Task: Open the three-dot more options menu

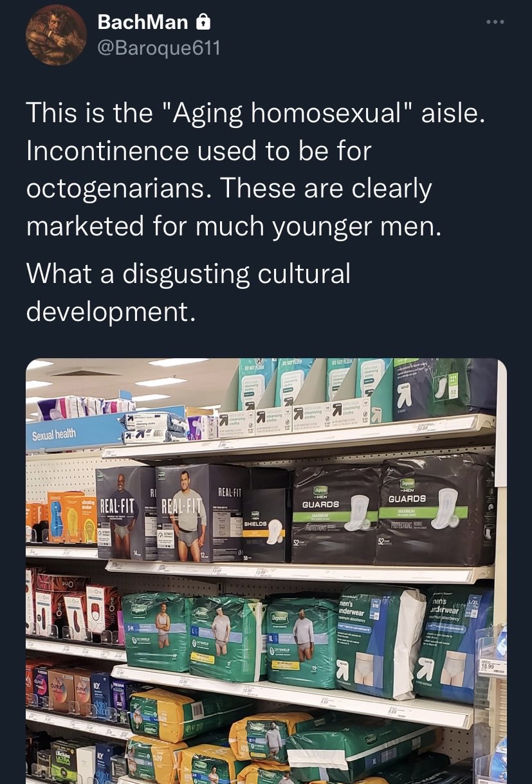Action: click(x=495, y=21)
